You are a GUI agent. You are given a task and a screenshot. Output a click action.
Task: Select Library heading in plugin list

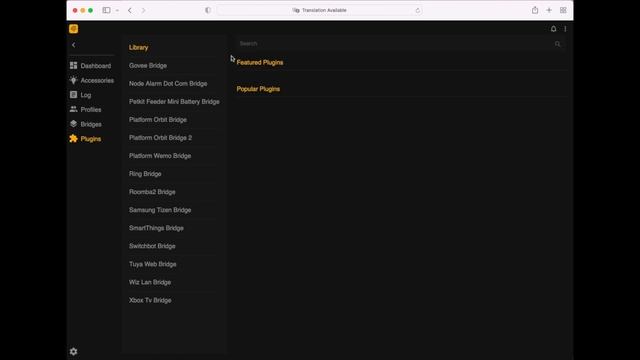138,47
